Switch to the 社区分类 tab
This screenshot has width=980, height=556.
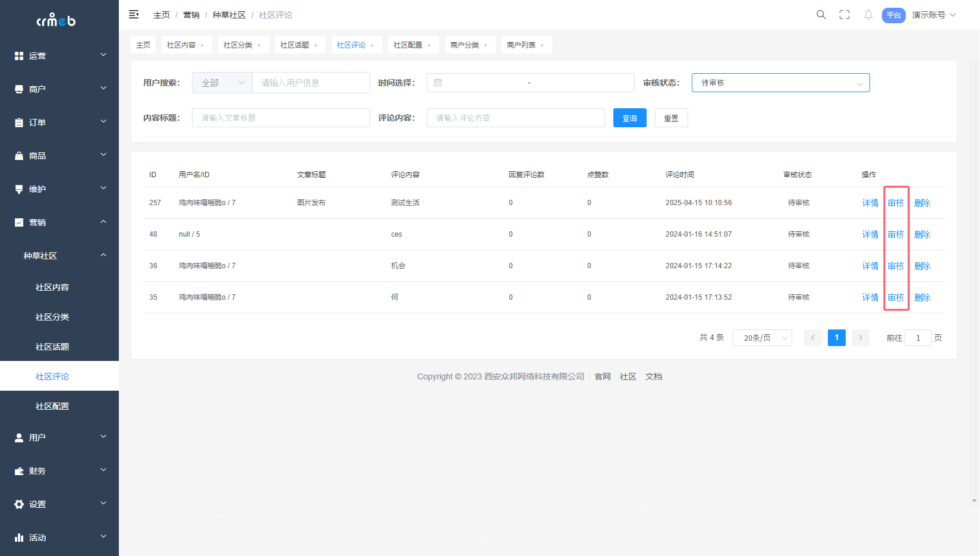coord(238,45)
